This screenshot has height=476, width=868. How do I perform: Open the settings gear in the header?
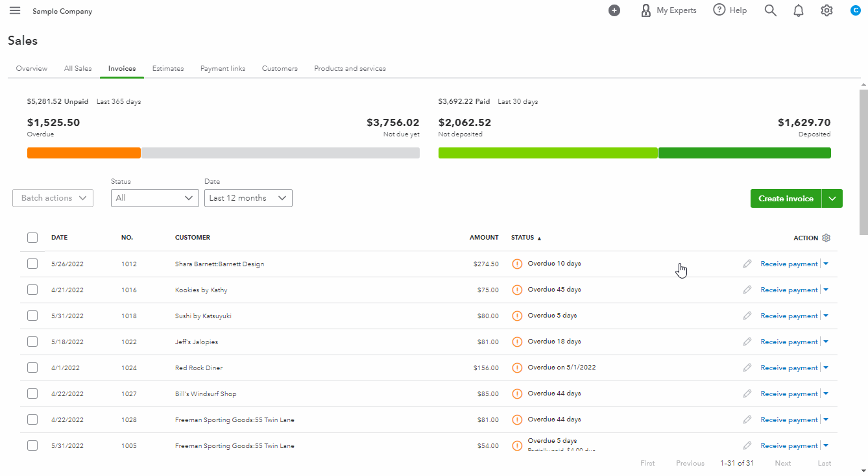click(x=826, y=10)
